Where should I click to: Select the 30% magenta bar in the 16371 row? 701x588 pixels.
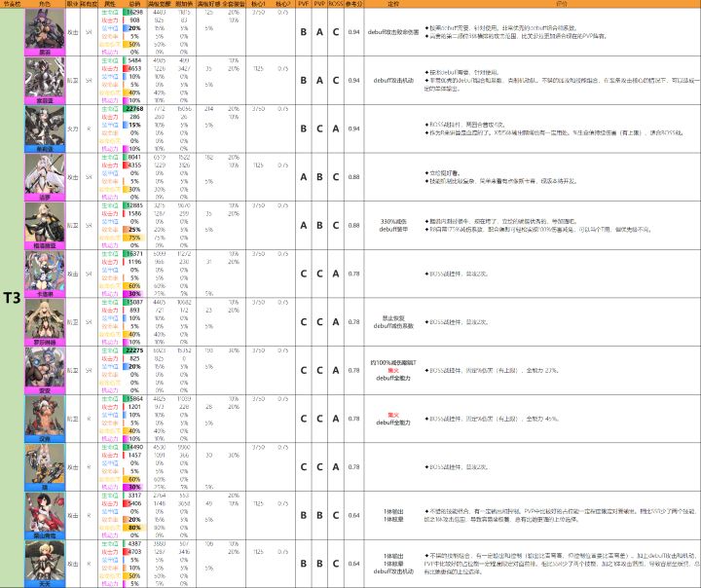point(134,294)
